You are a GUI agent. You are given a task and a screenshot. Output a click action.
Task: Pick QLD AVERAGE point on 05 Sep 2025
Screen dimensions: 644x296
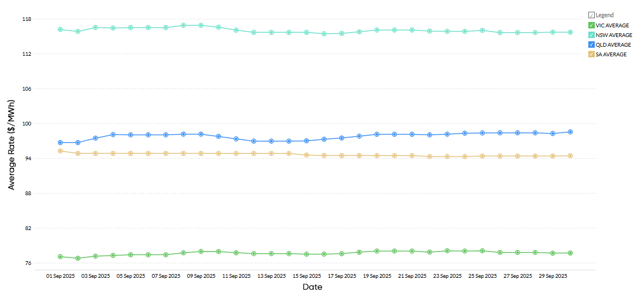131,135
